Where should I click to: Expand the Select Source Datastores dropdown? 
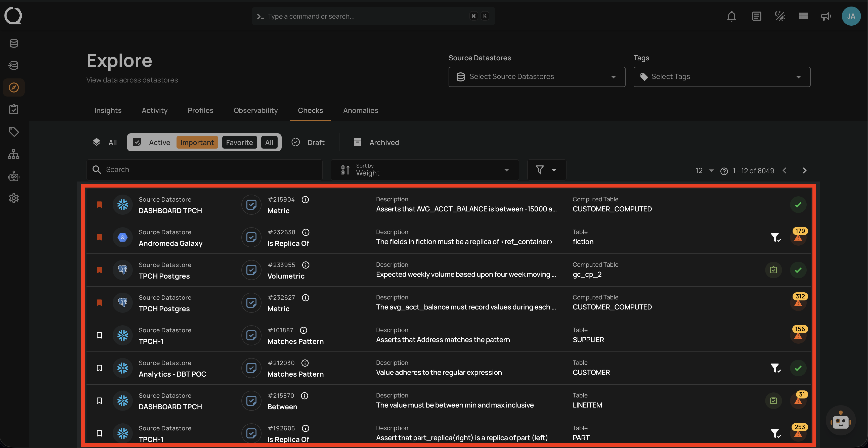click(537, 77)
